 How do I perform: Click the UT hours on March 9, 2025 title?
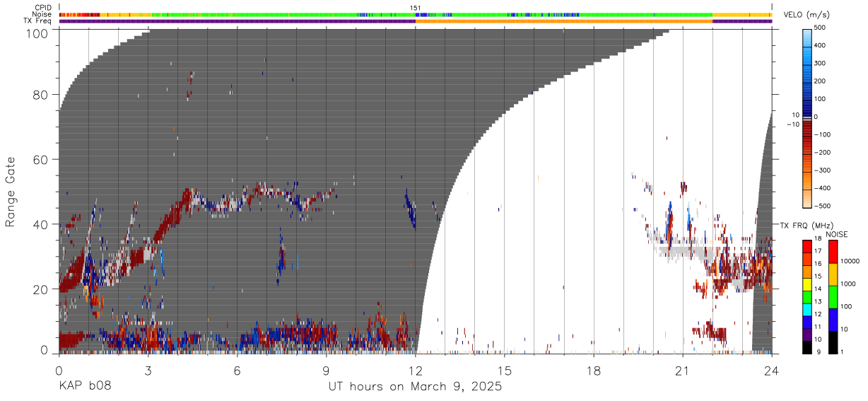click(415, 388)
